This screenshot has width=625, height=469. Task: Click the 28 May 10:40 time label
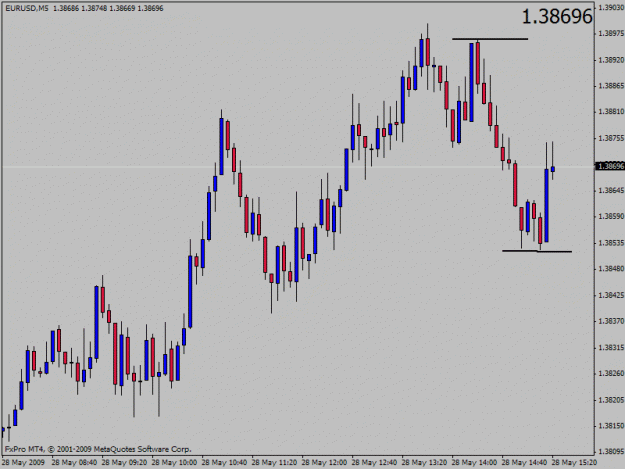tap(224, 463)
